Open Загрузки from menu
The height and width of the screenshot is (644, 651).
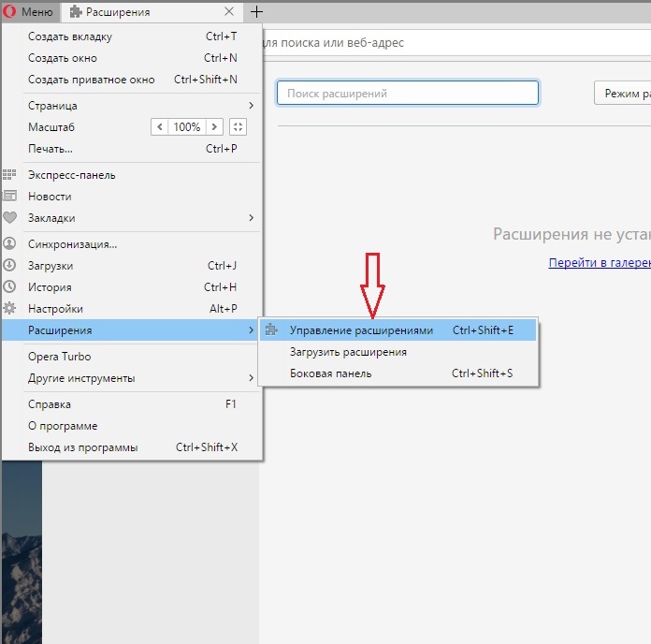[x=133, y=266]
